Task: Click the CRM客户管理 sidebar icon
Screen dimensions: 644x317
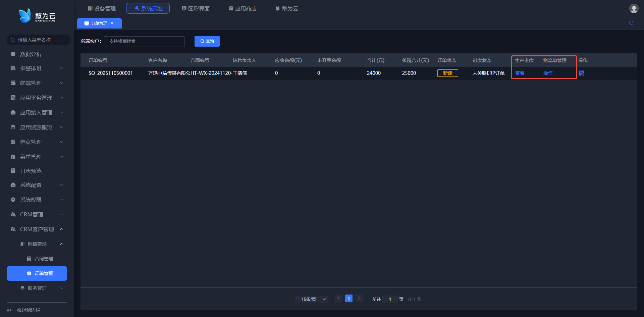Action: (13, 229)
